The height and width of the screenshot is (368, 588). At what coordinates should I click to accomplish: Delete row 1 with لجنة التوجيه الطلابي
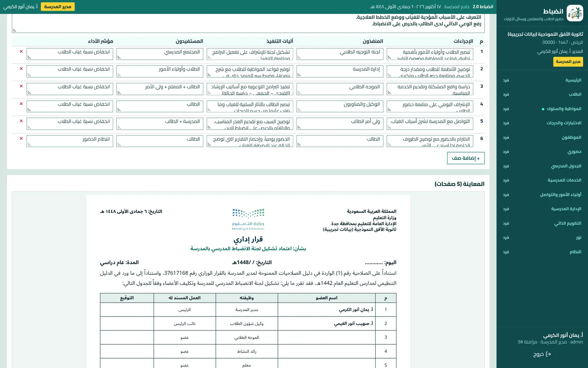coord(21,52)
